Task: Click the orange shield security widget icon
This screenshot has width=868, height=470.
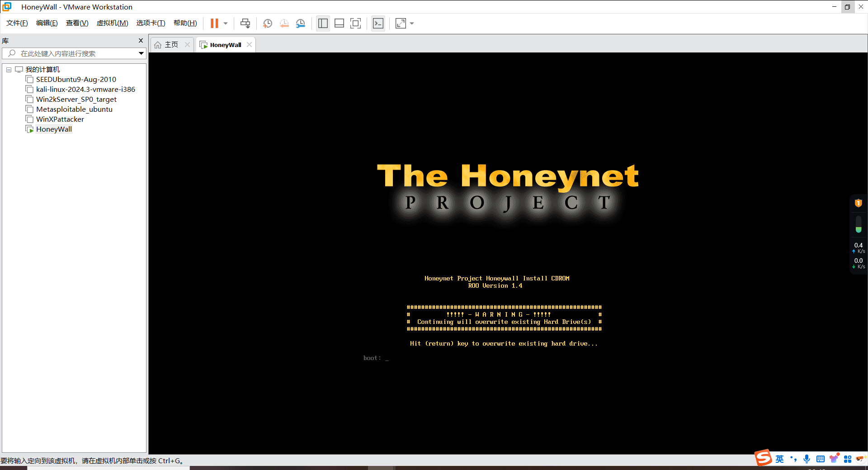Action: [x=858, y=203]
